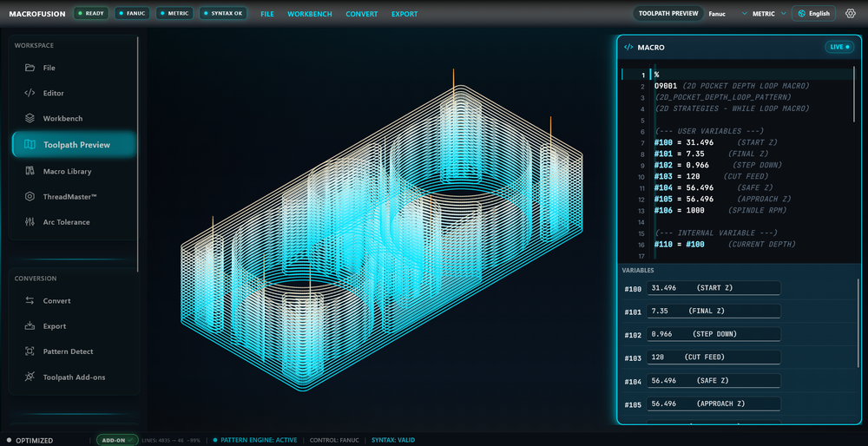This screenshot has width=868, height=446.
Task: Click the Convert arrows icon
Action: coord(30,301)
